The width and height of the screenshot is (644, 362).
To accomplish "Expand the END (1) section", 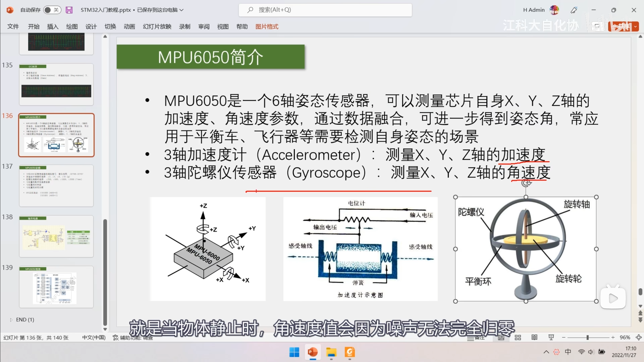I will click(x=11, y=320).
